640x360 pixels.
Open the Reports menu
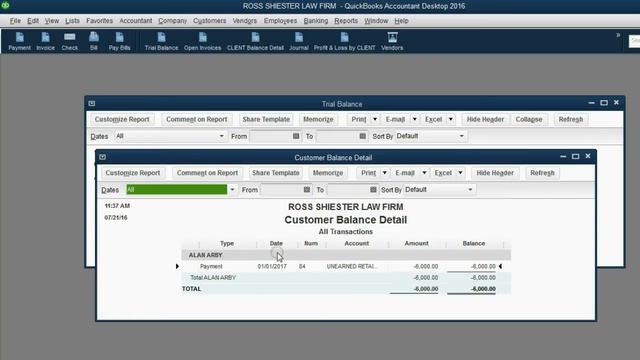346,21
